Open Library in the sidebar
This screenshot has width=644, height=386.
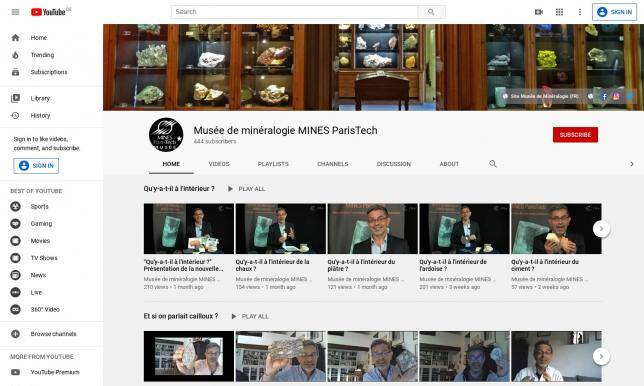coord(51,98)
